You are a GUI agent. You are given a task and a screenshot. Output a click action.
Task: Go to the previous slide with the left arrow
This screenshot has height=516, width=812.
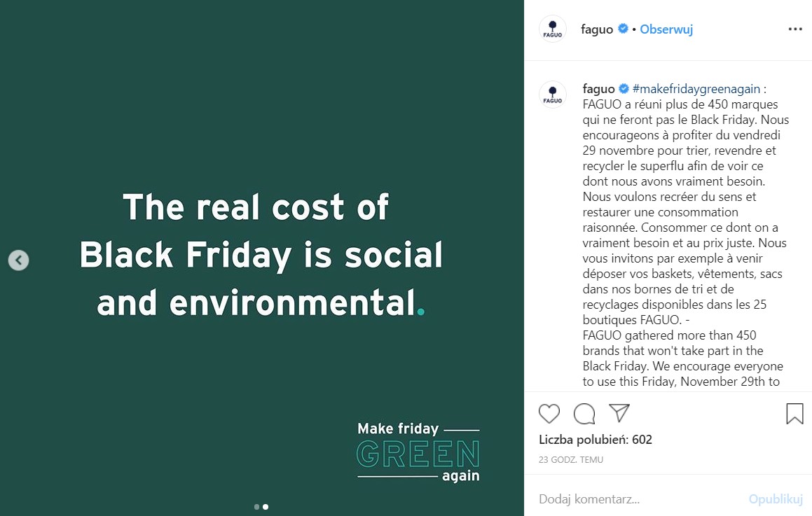tap(19, 260)
